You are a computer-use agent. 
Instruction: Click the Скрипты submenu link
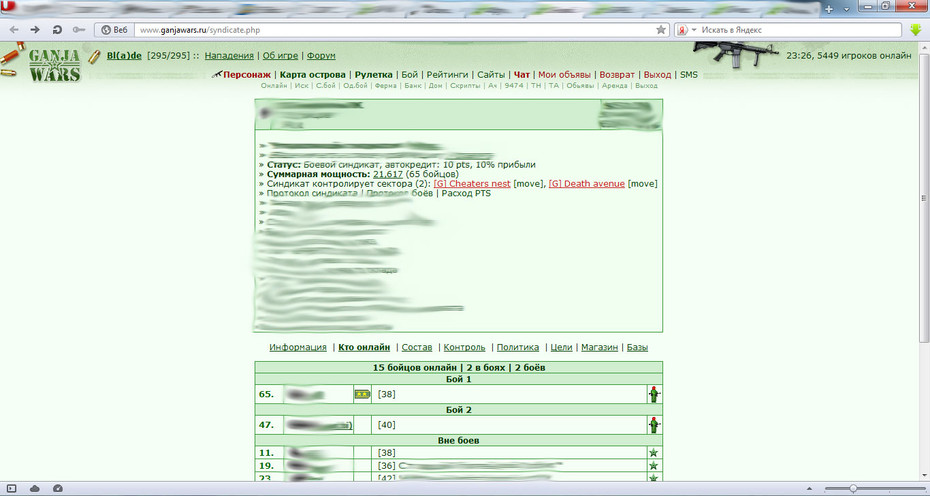click(x=465, y=85)
